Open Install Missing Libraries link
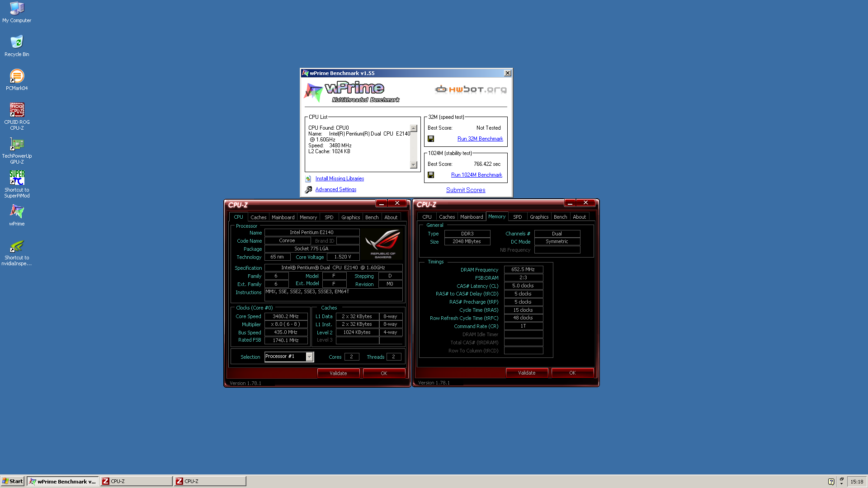The image size is (868, 488). [340, 179]
